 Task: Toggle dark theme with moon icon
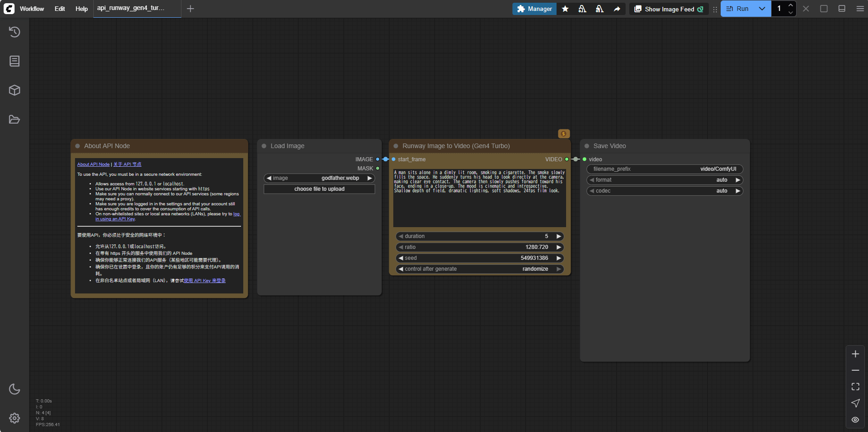pyautogui.click(x=15, y=389)
